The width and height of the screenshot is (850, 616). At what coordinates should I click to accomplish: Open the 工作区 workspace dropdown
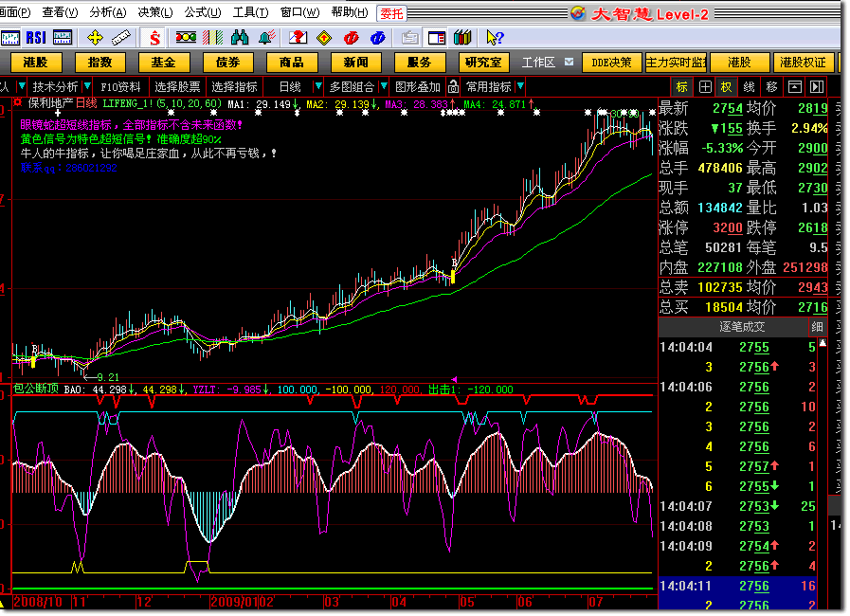[569, 62]
